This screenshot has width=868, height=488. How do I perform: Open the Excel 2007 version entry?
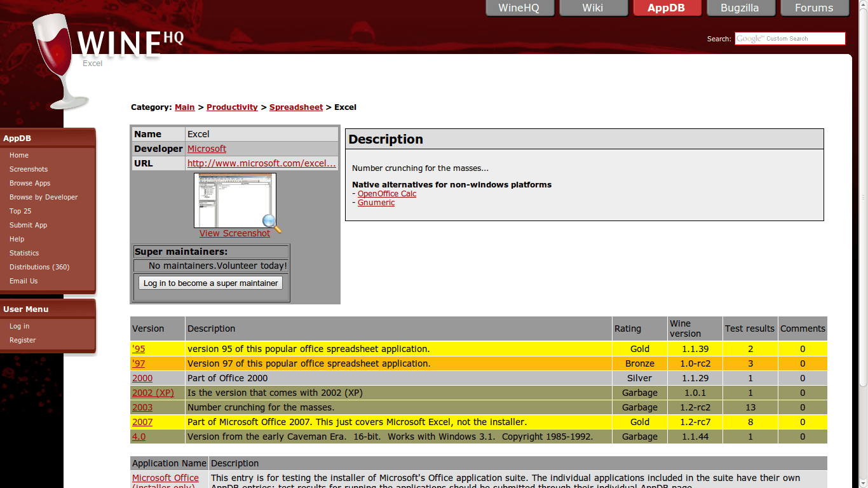(142, 422)
